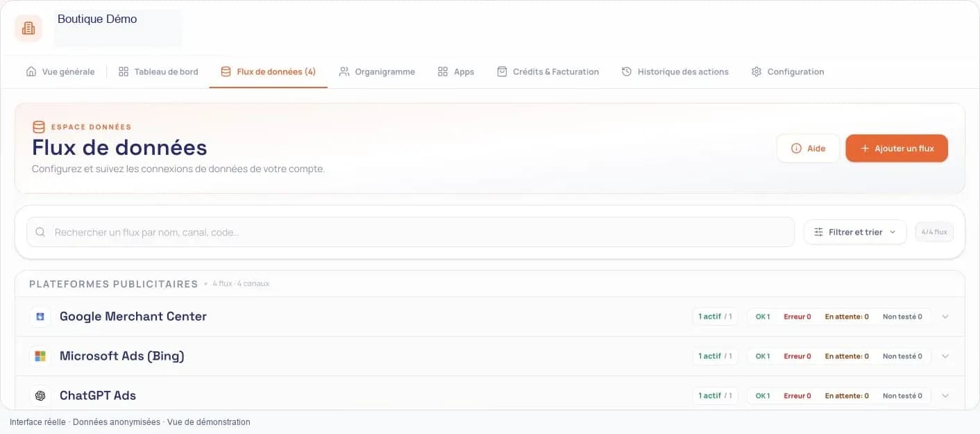
Task: Click the Boutique Démo store logo icon
Action: (28, 28)
